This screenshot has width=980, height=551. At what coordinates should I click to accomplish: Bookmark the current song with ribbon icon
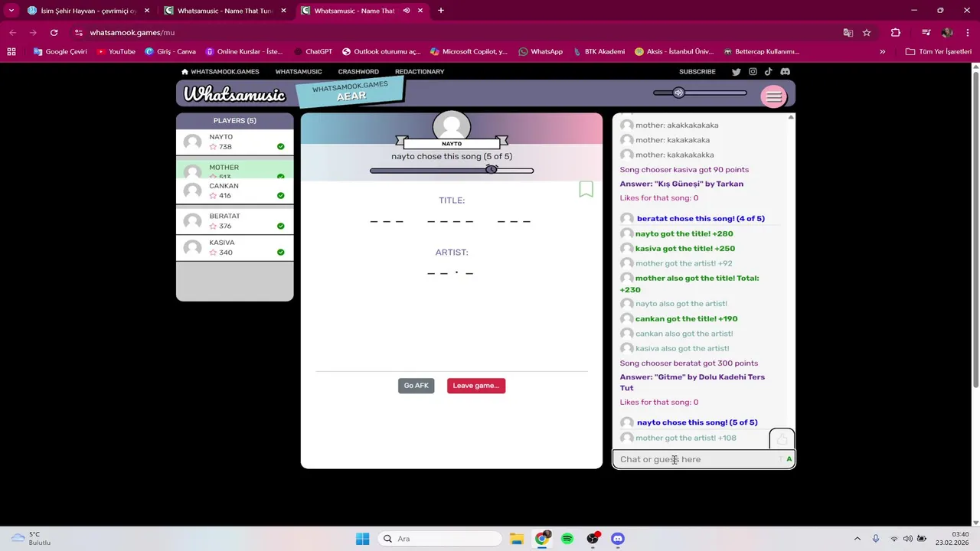tap(586, 189)
